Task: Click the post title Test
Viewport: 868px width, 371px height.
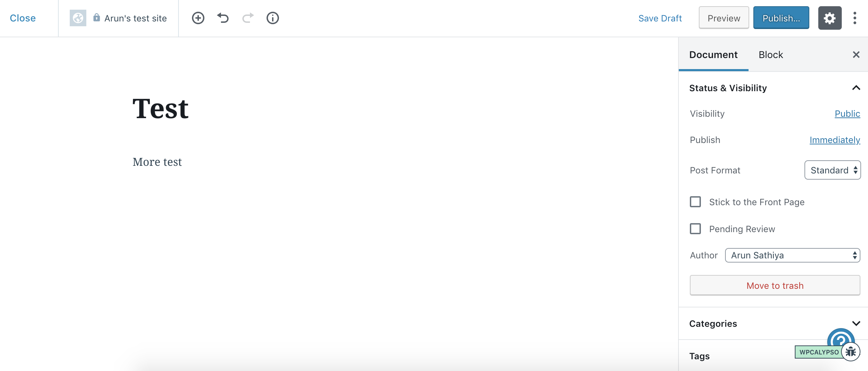Action: (161, 108)
